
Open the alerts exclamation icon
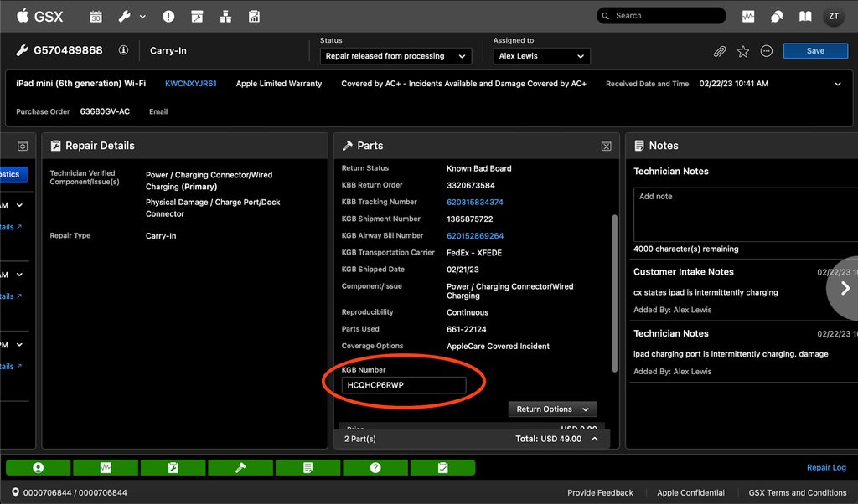pyautogui.click(x=168, y=17)
